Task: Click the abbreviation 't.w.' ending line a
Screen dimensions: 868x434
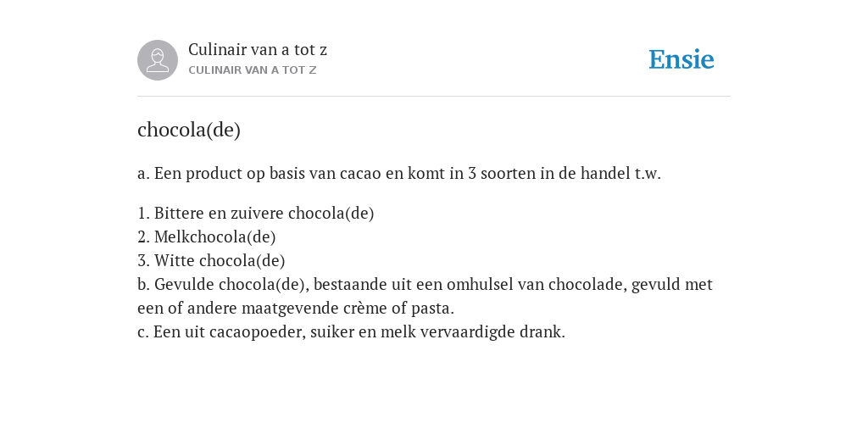Action: [x=648, y=173]
